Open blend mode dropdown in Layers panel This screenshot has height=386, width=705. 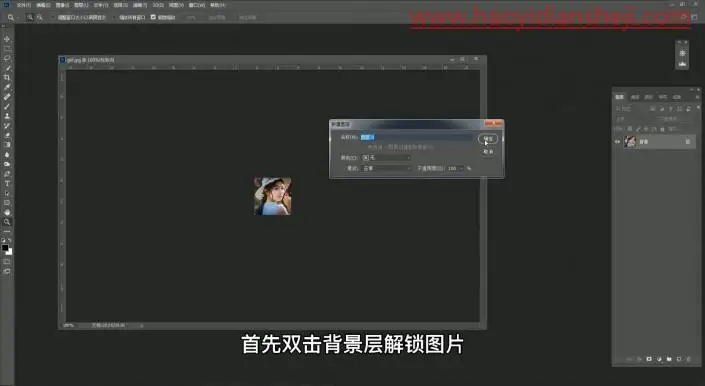[x=635, y=119]
